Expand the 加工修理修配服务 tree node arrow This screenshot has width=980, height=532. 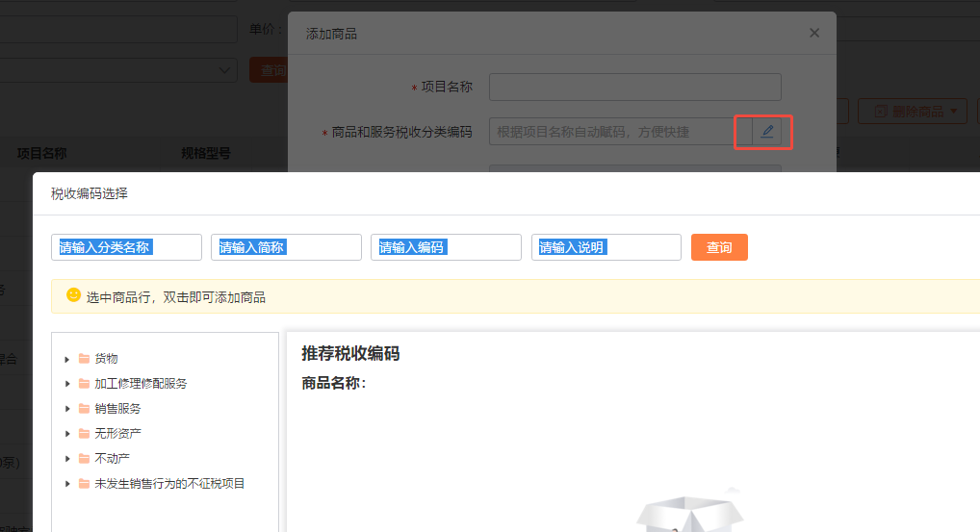pos(66,384)
